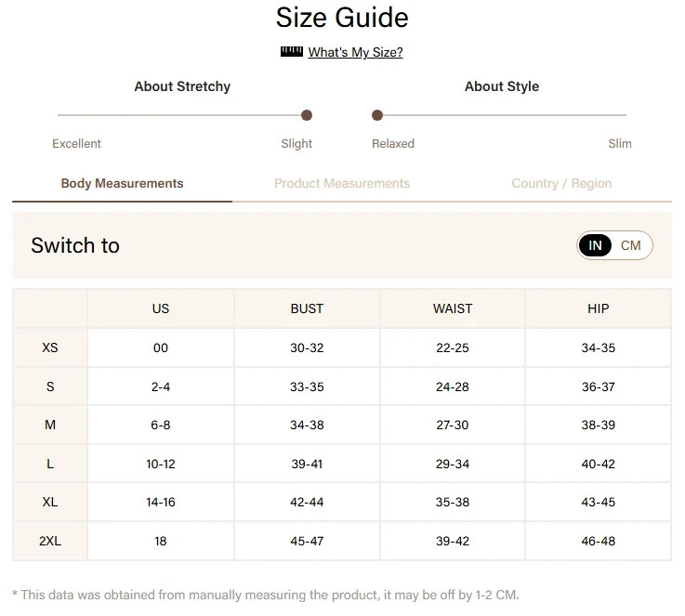Image resolution: width=685 pixels, height=616 pixels.
Task: Click the XL size row label
Action: coord(50,502)
